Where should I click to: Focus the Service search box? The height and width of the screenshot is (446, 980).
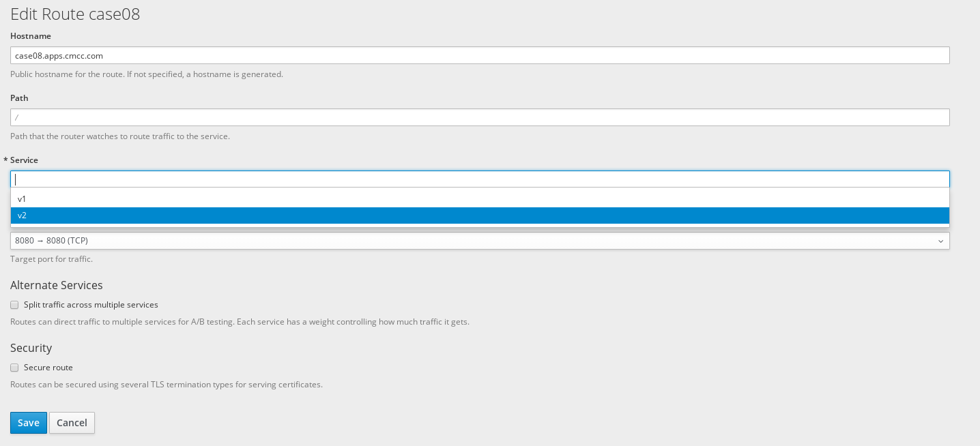[x=480, y=179]
